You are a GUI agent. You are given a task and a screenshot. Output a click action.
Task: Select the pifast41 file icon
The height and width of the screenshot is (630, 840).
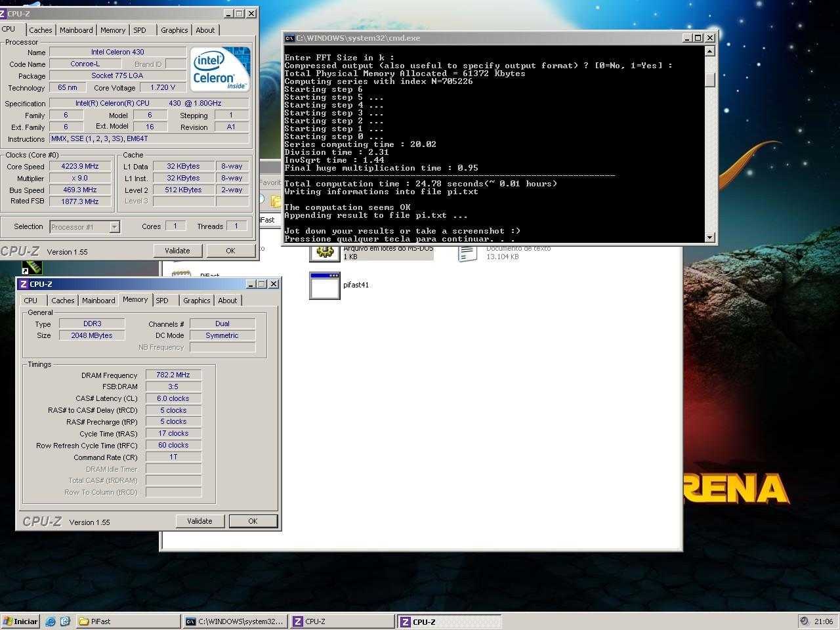[325, 285]
